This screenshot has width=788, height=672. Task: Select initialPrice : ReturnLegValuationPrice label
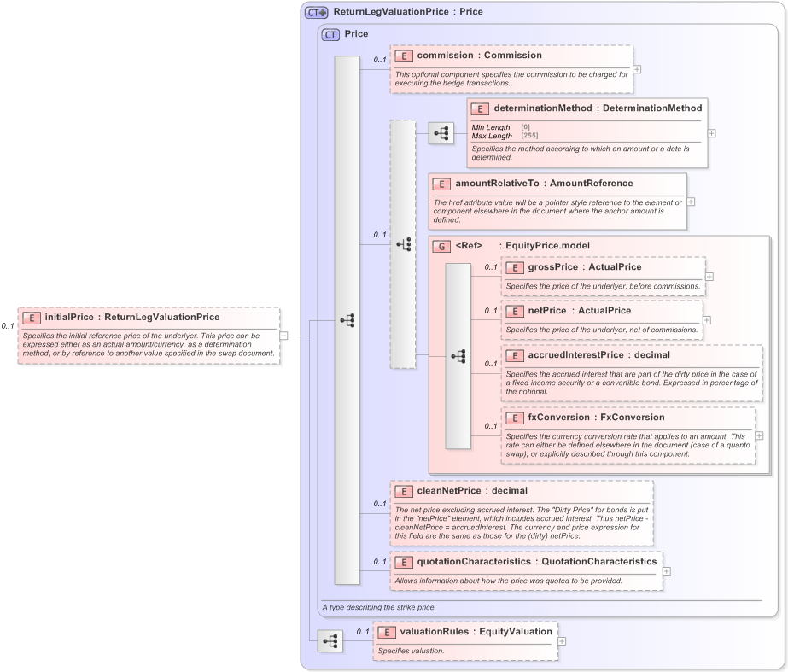pos(132,317)
